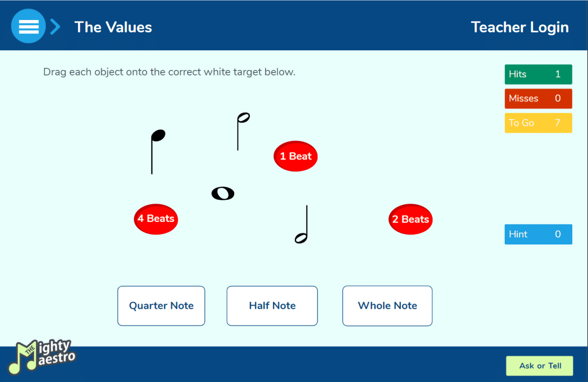Select the red 1 Beat oval
The height and width of the screenshot is (382, 588).
click(x=295, y=156)
